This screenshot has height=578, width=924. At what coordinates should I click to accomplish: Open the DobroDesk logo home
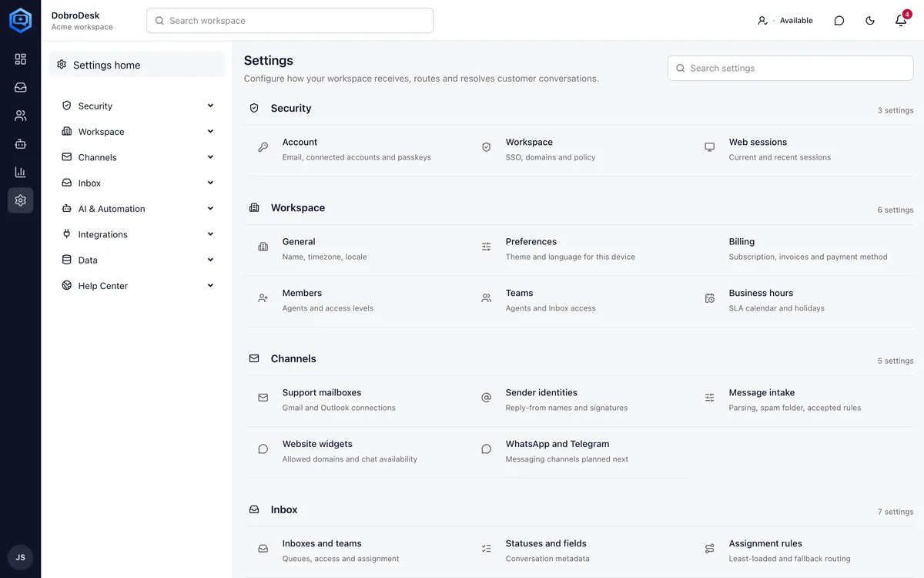[x=20, y=20]
